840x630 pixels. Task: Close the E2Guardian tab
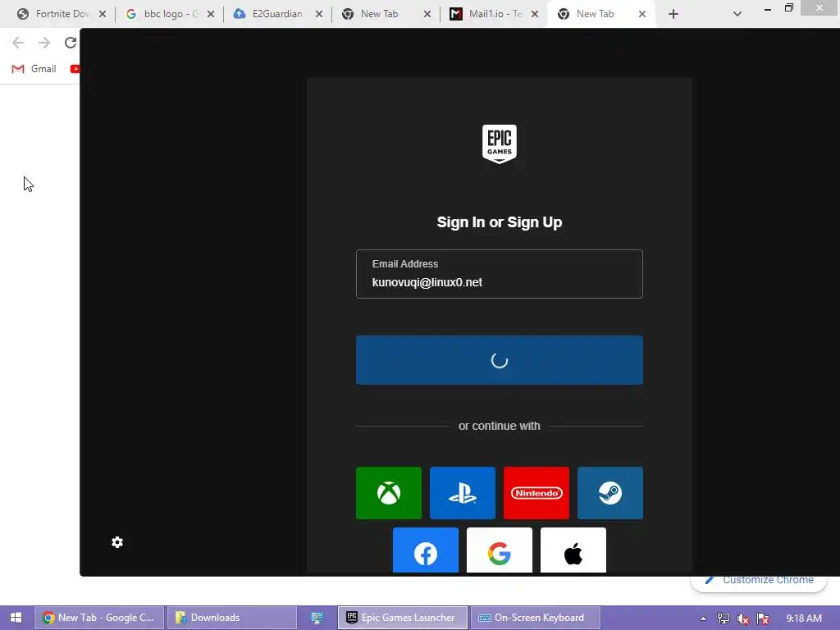[319, 14]
